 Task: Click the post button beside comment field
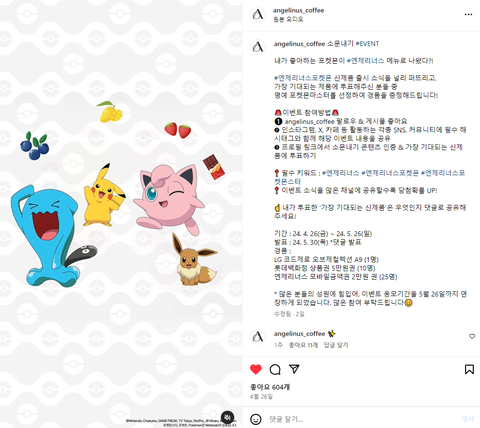[x=467, y=419]
